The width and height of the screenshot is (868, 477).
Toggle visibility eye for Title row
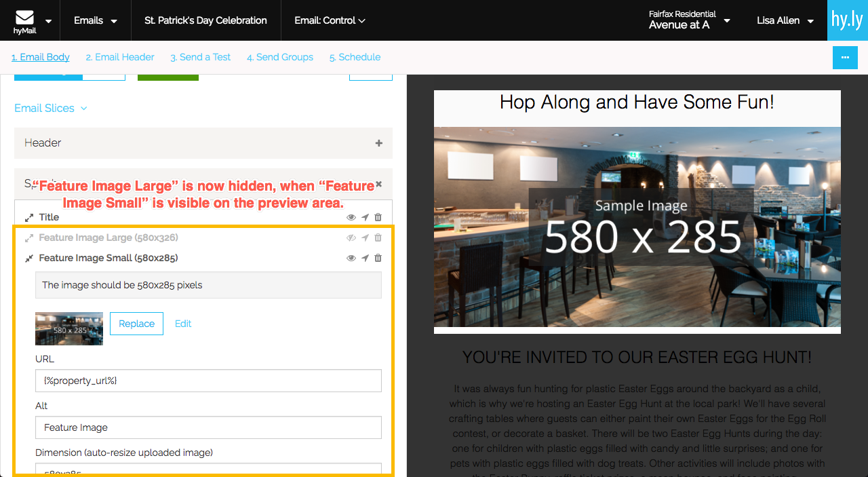(x=351, y=218)
